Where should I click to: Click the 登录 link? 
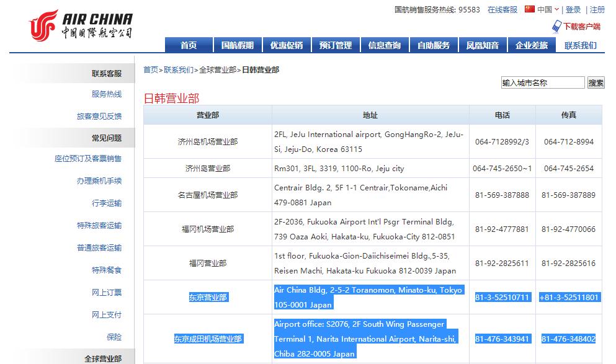pos(574,10)
